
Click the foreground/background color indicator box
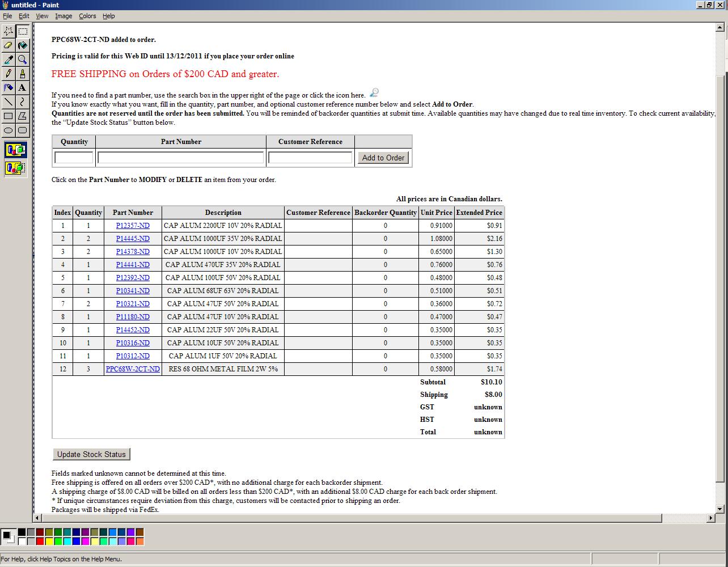(9, 536)
